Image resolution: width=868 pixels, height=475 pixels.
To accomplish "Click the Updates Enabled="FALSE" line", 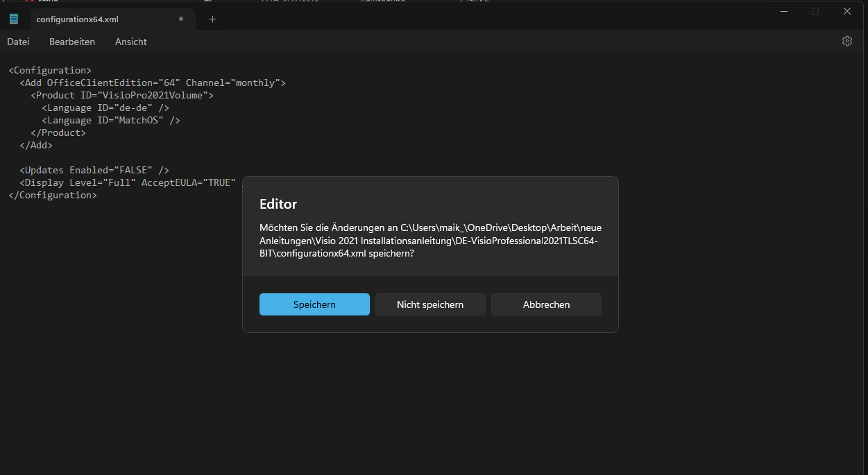I will point(94,171).
